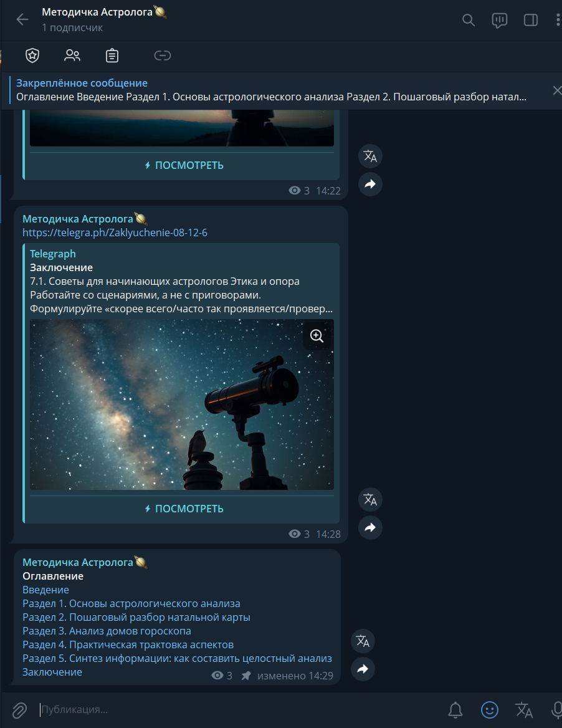Go back using the arrow icon
The image size is (562, 728).
point(22,19)
